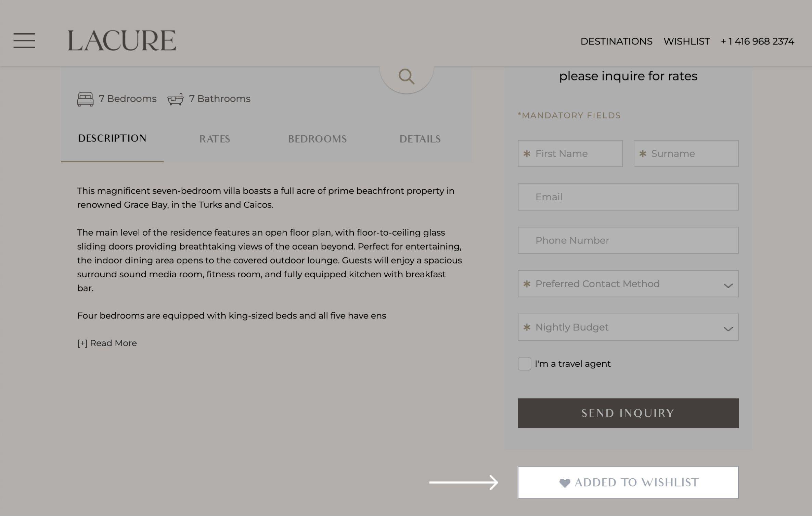Open the Nightly Budget dropdown
This screenshot has height=516, width=812.
tap(628, 327)
